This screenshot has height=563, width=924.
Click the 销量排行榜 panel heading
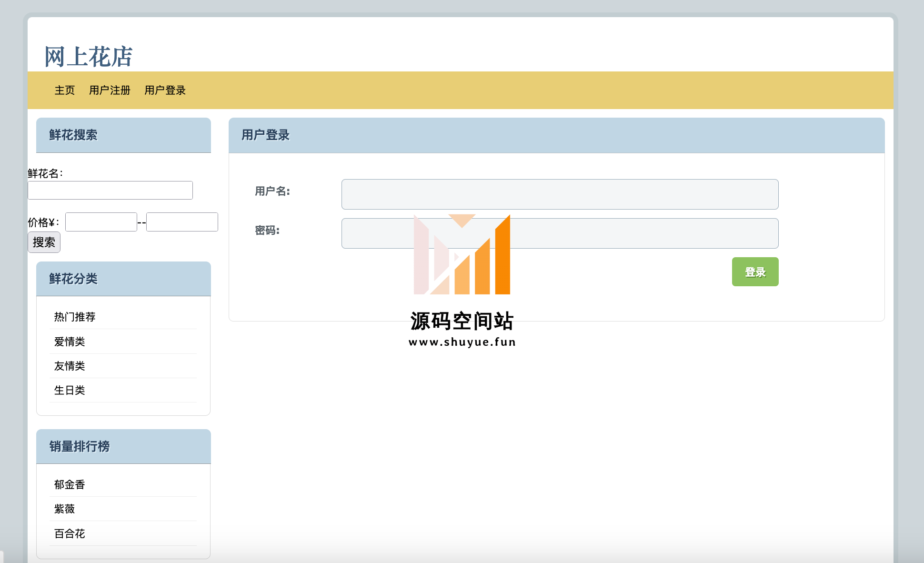pos(80,446)
